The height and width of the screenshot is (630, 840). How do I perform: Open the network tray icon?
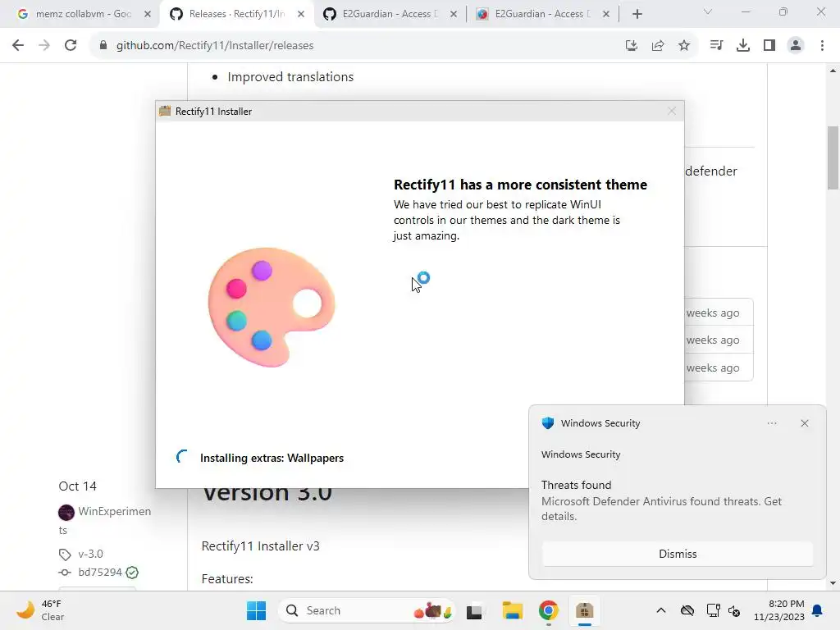click(713, 610)
